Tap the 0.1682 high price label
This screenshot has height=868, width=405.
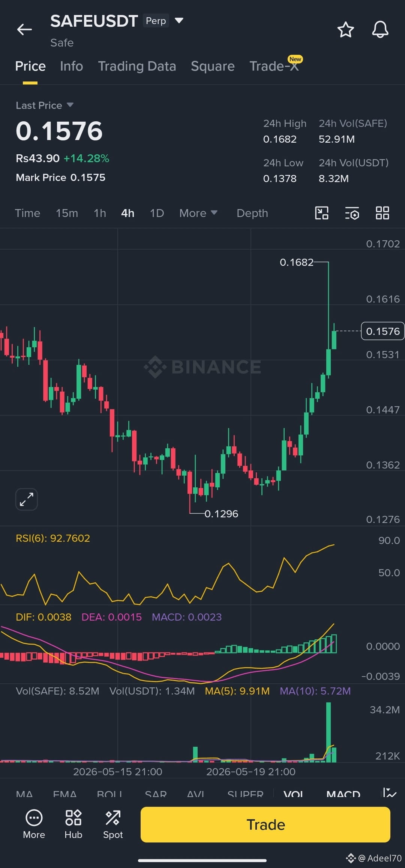[x=297, y=262]
